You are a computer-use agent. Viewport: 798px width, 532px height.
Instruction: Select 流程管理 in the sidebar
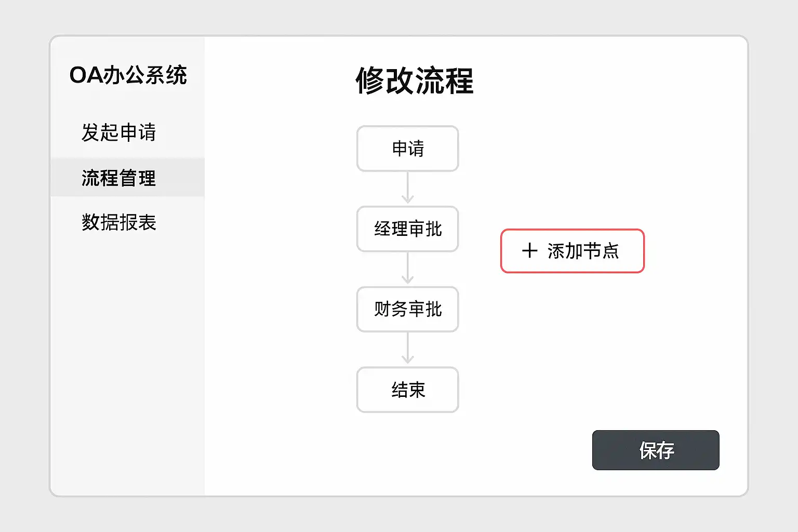coord(119,178)
